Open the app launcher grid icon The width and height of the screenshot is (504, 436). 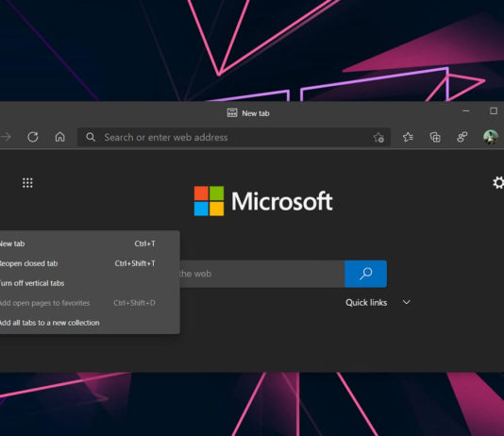[x=27, y=183]
